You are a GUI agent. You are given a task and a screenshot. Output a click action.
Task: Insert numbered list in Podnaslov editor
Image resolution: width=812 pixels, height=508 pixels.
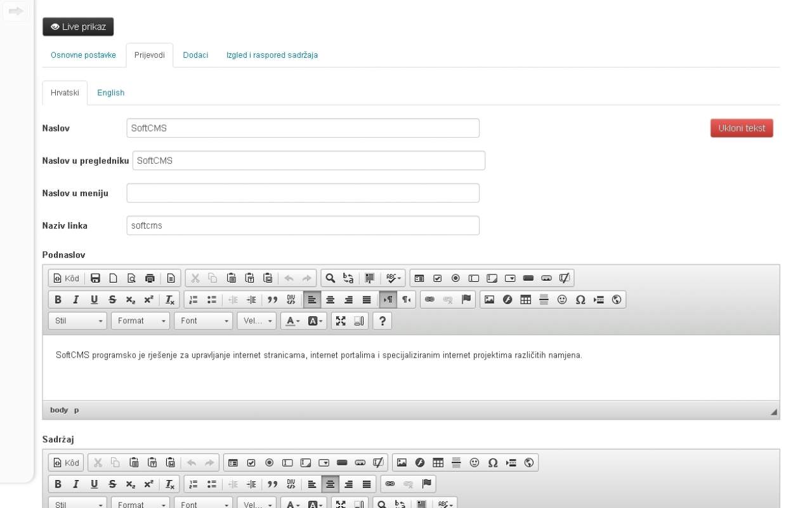point(193,300)
